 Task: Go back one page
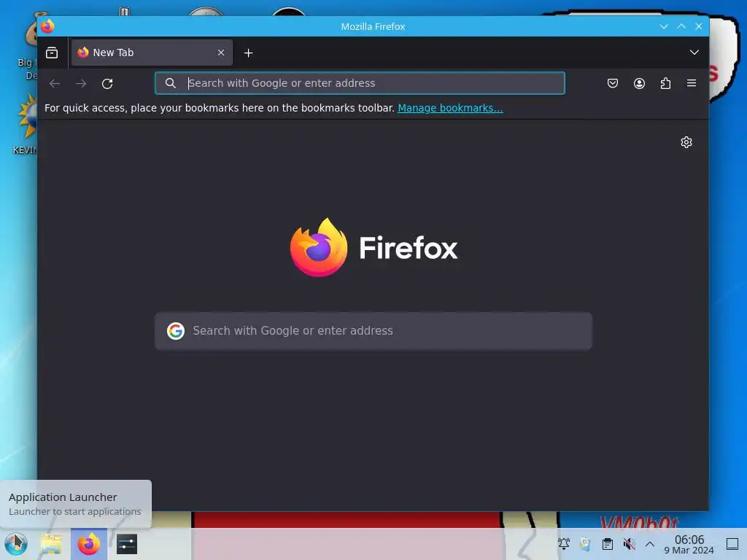click(55, 84)
